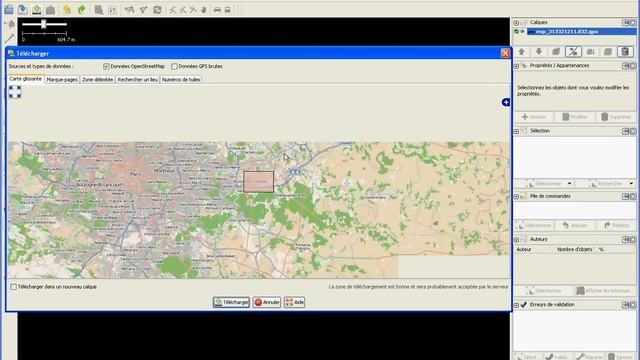This screenshot has height=360, width=640.
Task: Collapse the Sélection panel
Action: [516, 131]
